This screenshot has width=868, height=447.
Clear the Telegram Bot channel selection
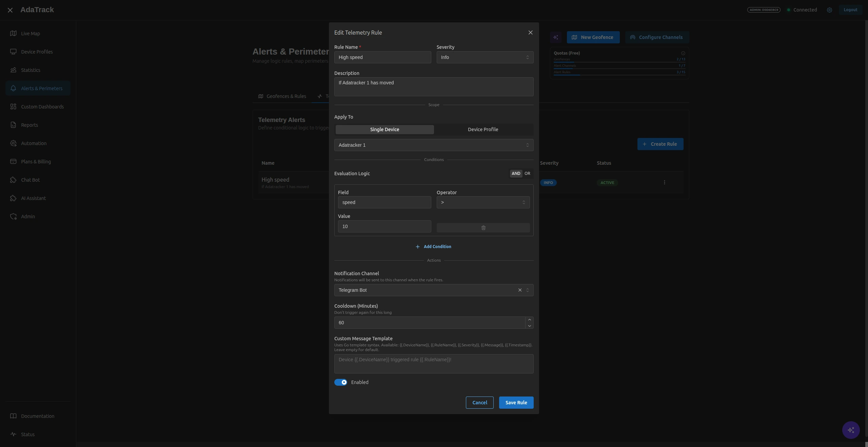(520, 290)
